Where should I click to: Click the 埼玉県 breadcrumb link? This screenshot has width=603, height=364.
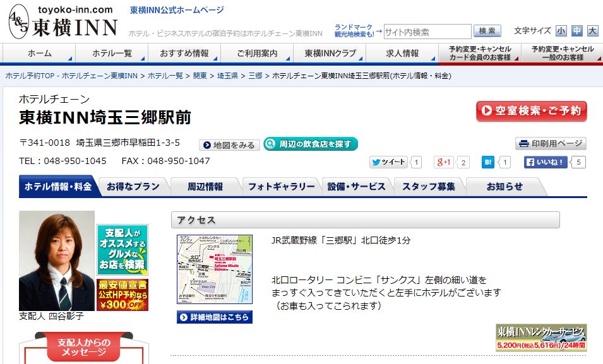point(228,76)
